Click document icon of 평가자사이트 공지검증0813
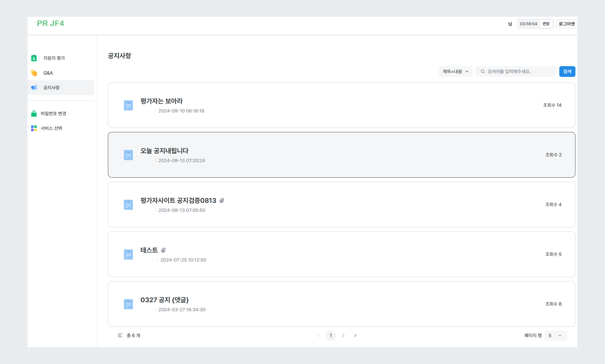605x364 pixels. (128, 205)
